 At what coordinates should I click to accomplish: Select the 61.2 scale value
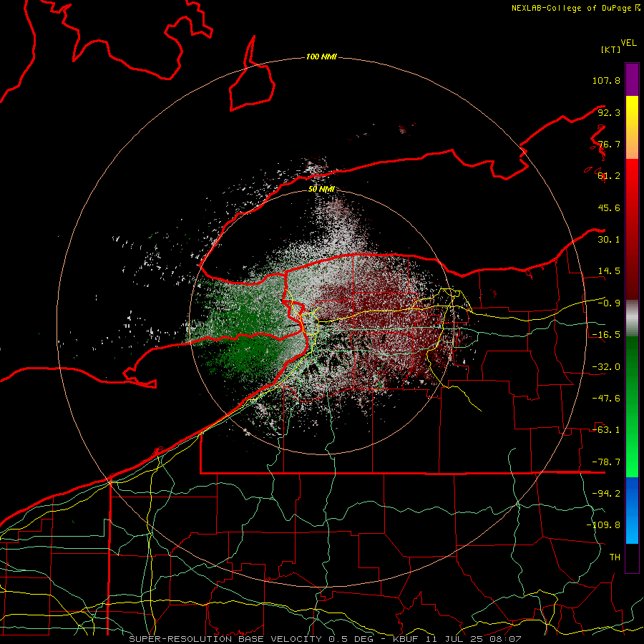pyautogui.click(x=609, y=176)
